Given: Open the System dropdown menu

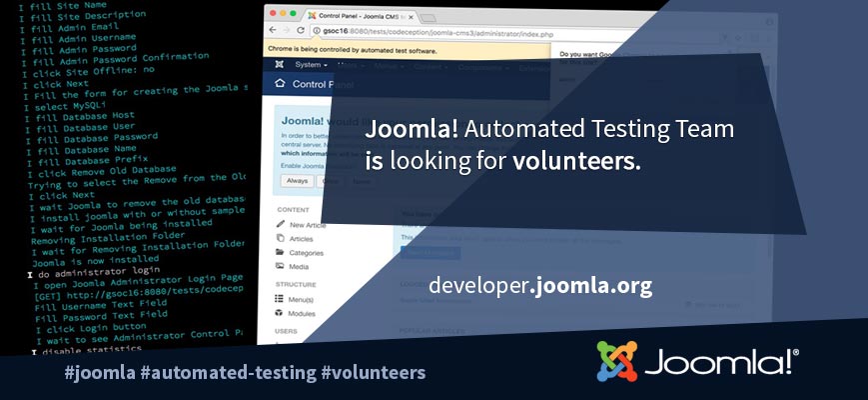Looking at the screenshot, I should (x=311, y=65).
